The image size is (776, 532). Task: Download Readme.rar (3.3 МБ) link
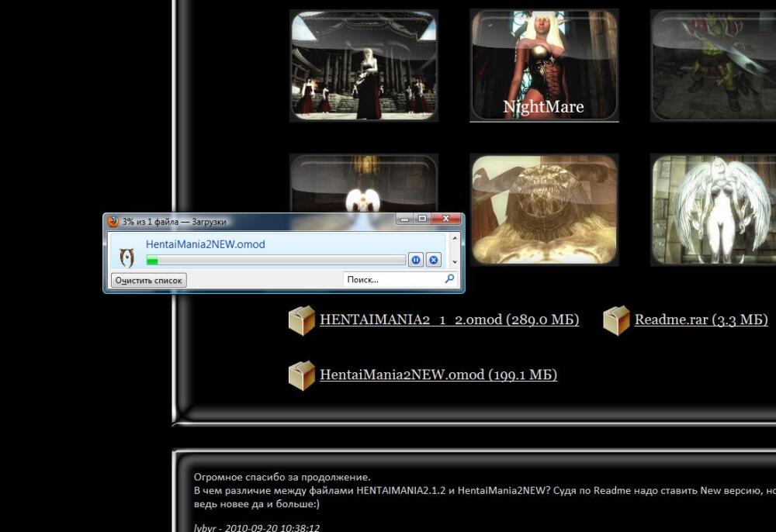pos(702,320)
